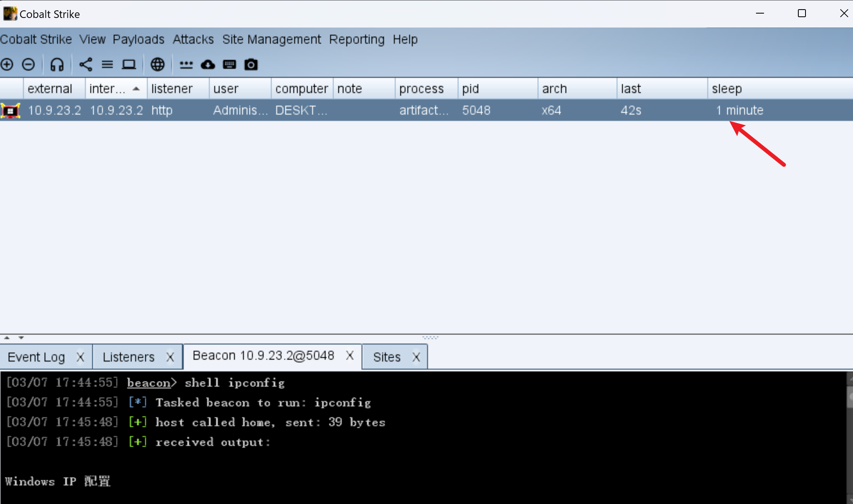Open the Listeners management icon (headphones)

[x=57, y=64]
